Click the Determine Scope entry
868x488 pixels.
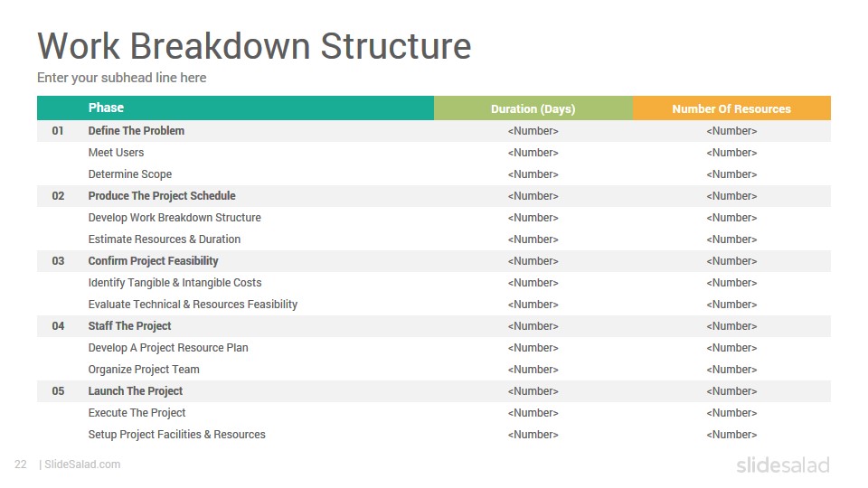[x=130, y=174]
